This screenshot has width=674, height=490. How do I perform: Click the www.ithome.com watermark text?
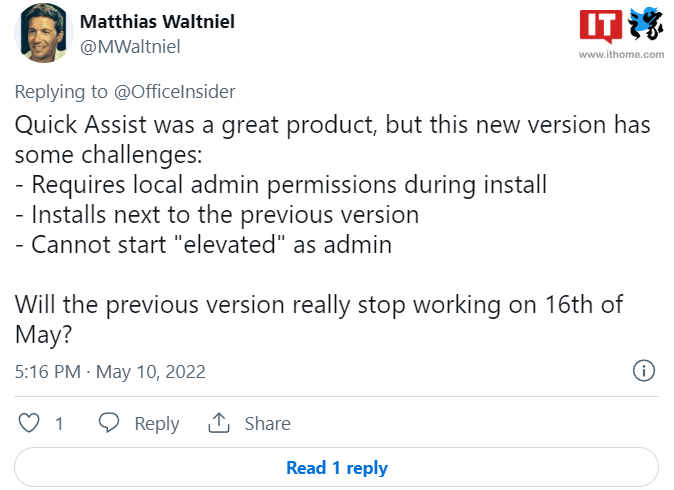tap(621, 55)
